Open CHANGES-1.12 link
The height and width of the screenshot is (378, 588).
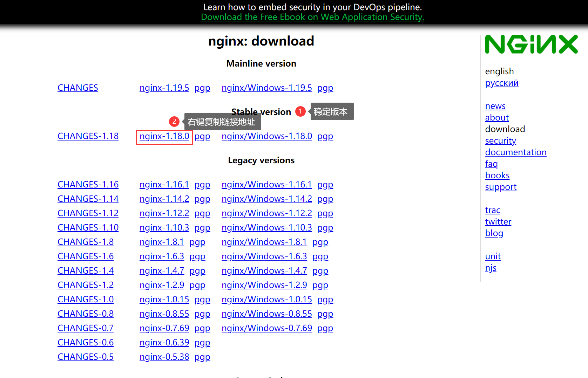[x=88, y=213]
